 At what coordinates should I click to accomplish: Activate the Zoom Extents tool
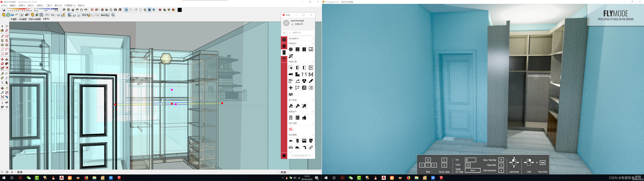click(2, 97)
